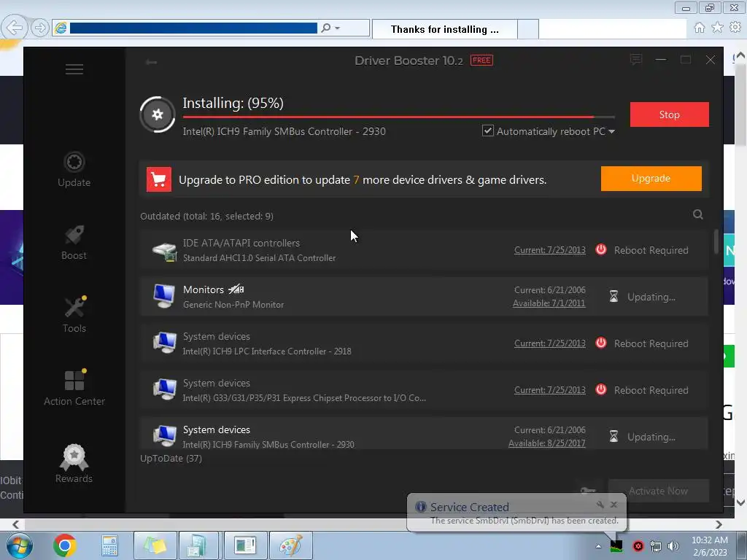Open Available: 8/25/2017 link for SMBus Controller
The height and width of the screenshot is (560, 747).
click(547, 443)
